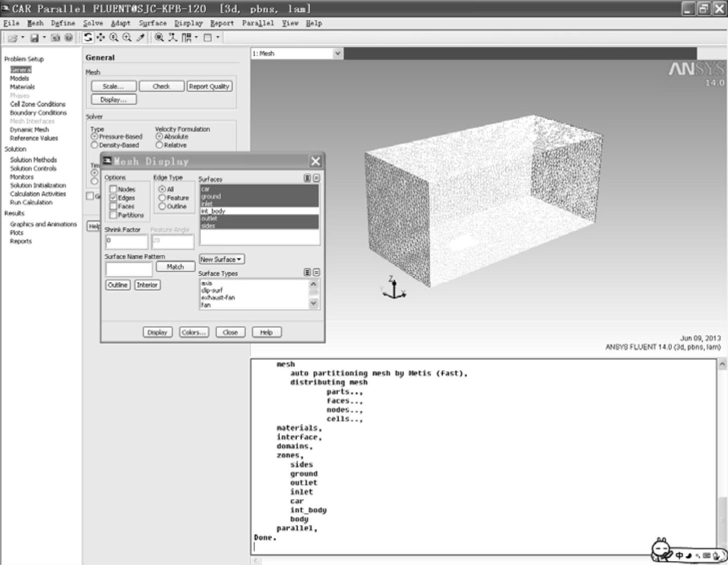Expand the '1: Mesh' window dropdown
This screenshot has width=728, height=565.
[x=337, y=53]
